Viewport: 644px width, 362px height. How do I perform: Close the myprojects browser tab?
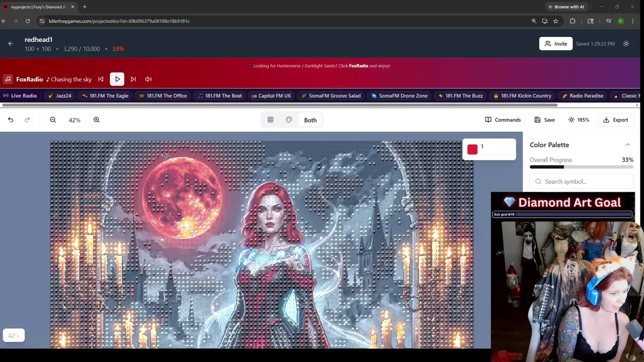[72, 7]
